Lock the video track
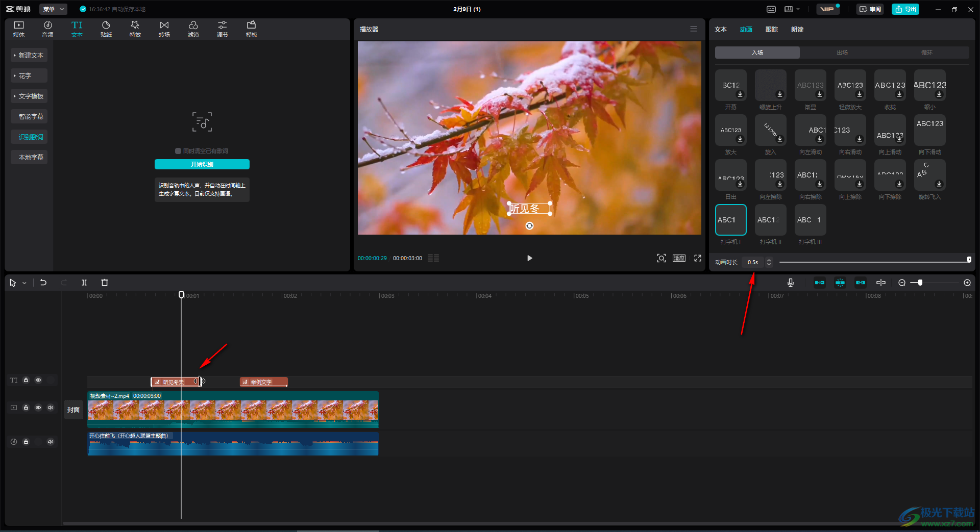980x532 pixels. coord(26,408)
